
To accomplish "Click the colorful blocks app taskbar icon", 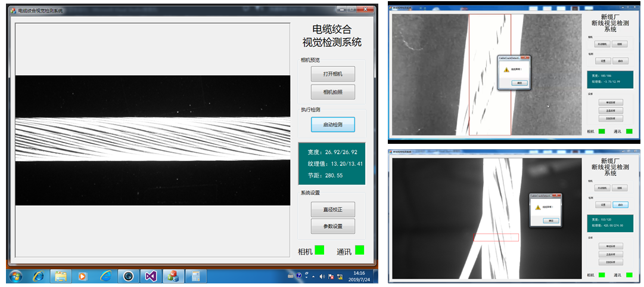I will point(173,276).
